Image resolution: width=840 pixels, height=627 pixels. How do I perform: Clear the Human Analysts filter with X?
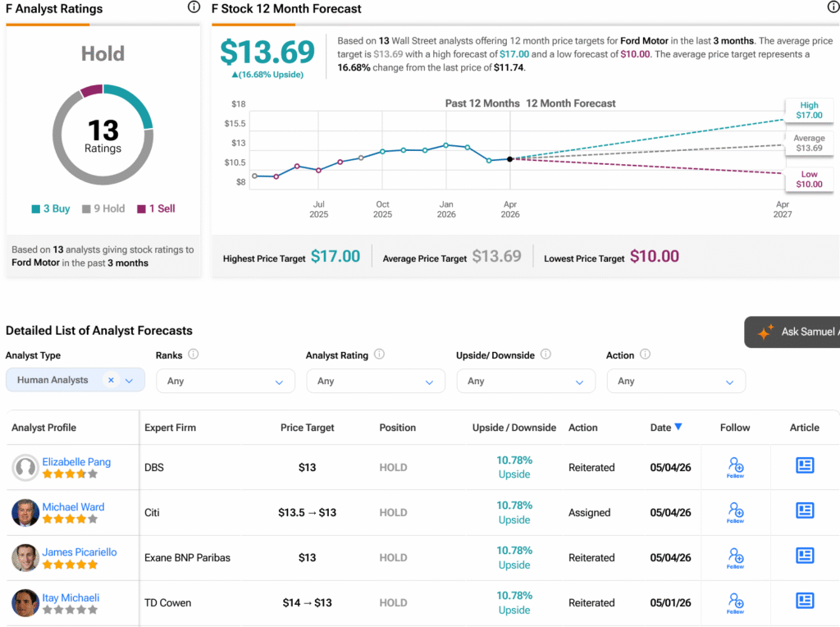[x=111, y=380]
